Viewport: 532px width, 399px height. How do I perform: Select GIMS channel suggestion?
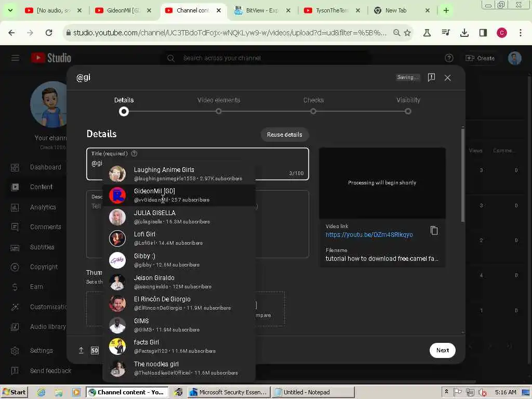[x=179, y=325]
